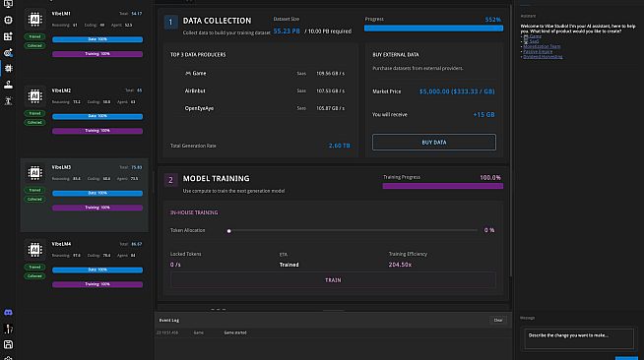The image size is (644, 360).
Task: Click the Game started event log entry
Action: [x=235, y=332]
